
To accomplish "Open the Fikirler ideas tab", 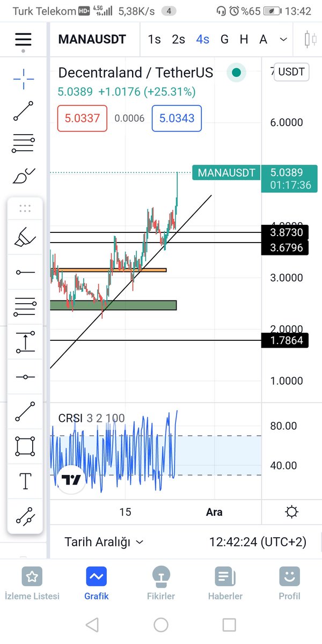I will point(161,584).
